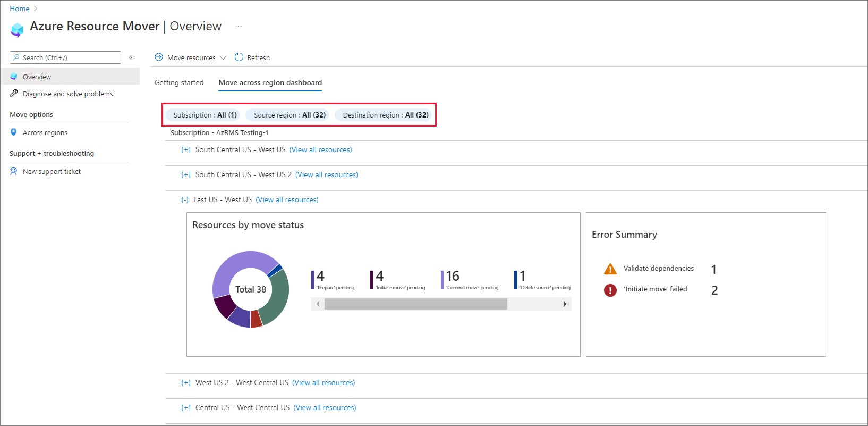Click the Across regions location pin icon
The height and width of the screenshot is (426, 868).
click(14, 132)
